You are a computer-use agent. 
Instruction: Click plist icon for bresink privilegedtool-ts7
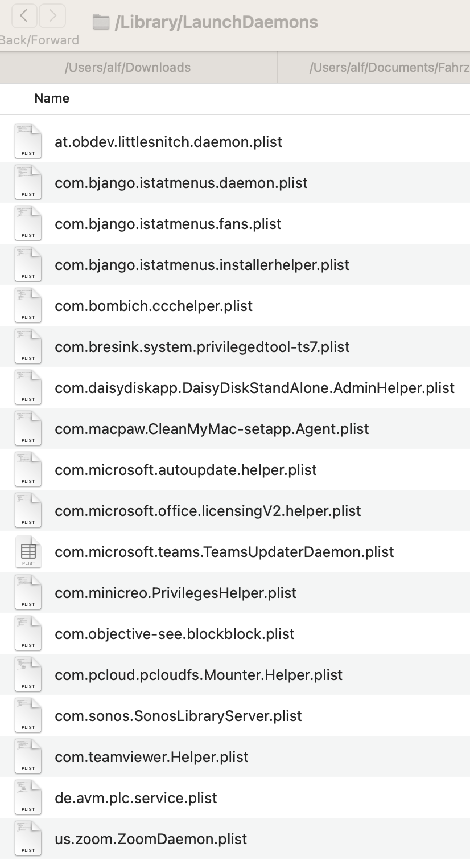[x=28, y=346]
